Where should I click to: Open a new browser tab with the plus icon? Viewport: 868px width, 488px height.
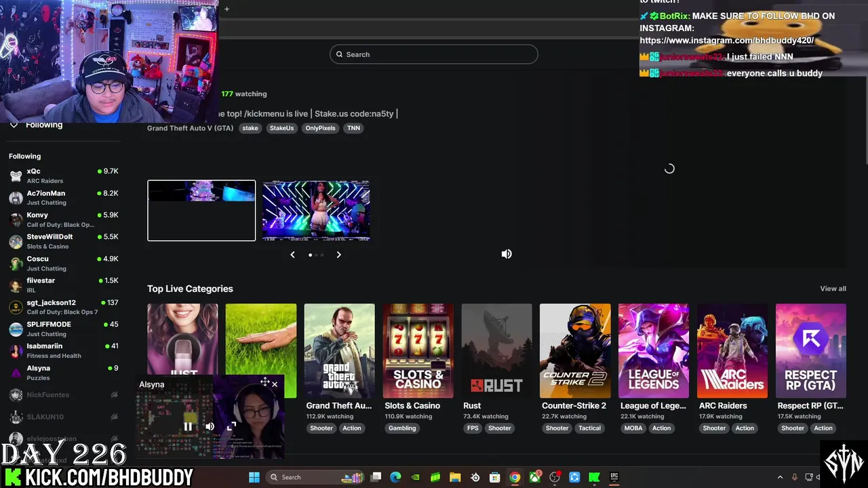pyautogui.click(x=226, y=9)
